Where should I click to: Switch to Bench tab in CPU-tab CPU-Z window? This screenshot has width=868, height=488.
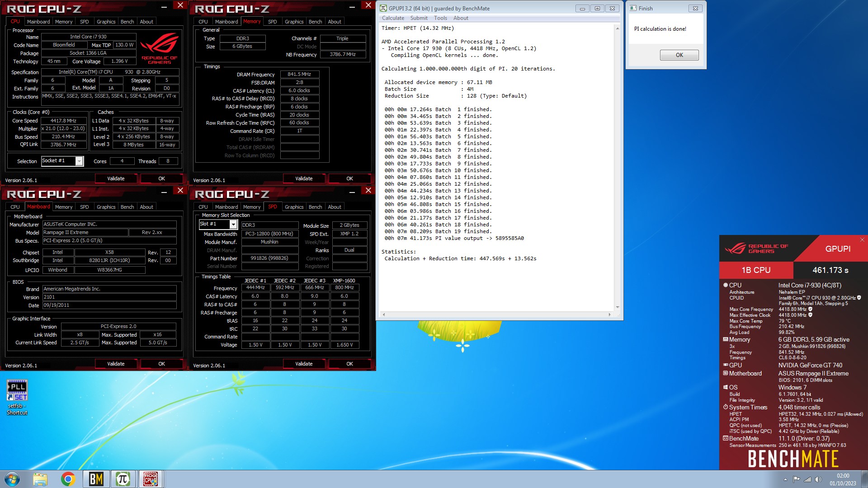pyautogui.click(x=127, y=22)
